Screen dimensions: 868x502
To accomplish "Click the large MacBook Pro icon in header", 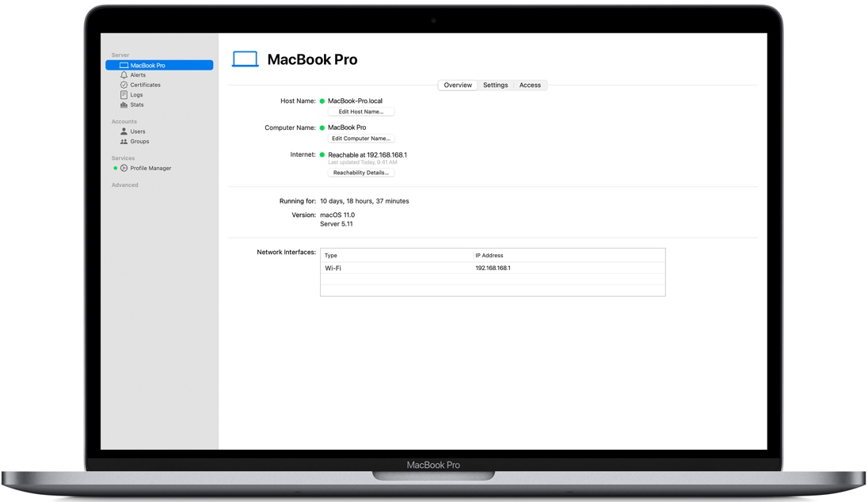I will tap(245, 59).
